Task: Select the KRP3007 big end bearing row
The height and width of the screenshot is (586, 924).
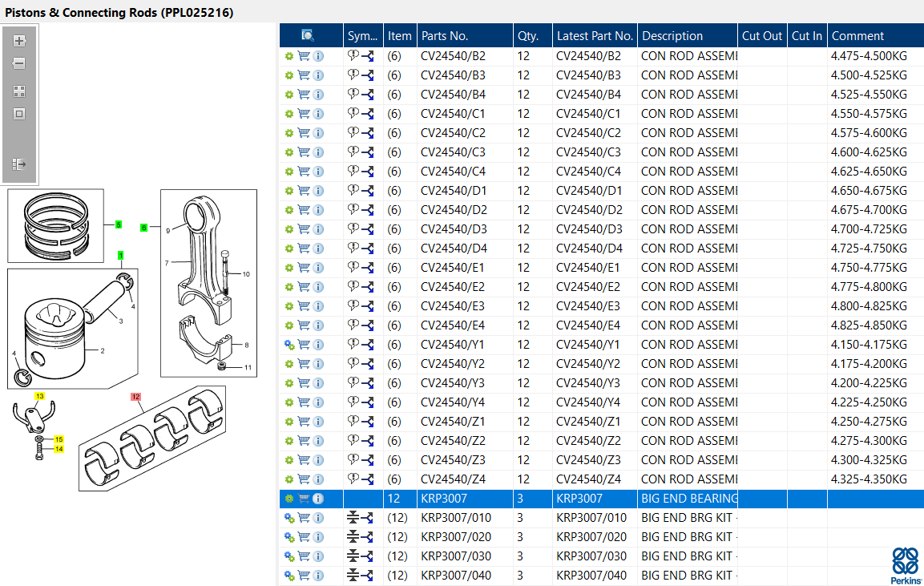Action: coord(602,499)
